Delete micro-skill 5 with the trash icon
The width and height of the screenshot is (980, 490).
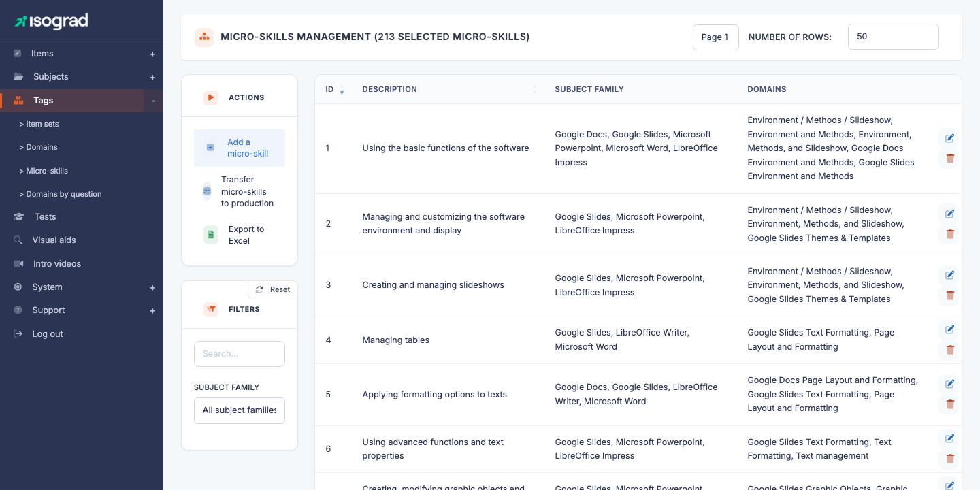950,404
